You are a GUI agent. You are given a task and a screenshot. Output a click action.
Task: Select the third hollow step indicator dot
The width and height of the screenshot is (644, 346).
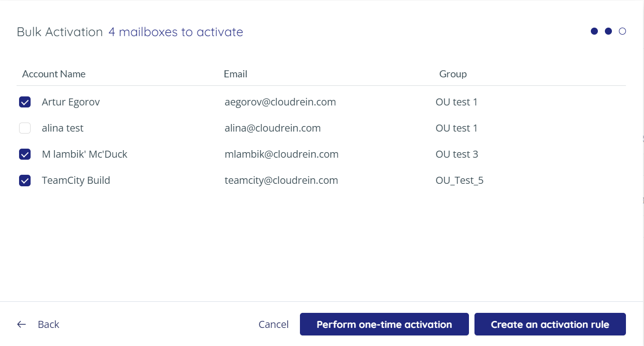622,31
